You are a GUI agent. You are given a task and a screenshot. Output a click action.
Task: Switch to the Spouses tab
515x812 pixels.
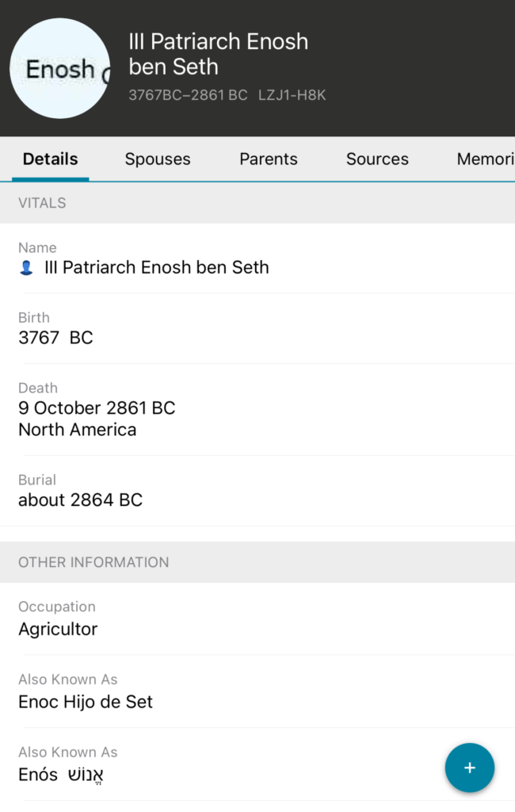click(x=158, y=159)
